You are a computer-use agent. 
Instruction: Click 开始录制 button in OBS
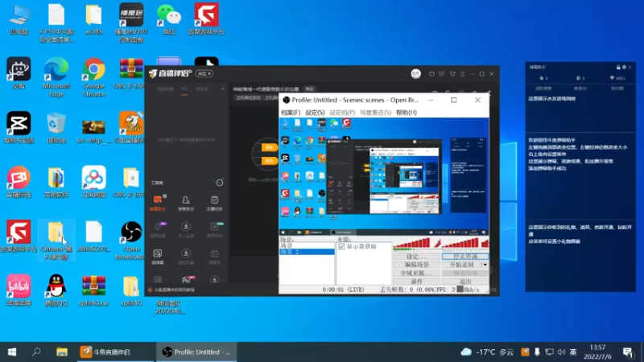click(x=461, y=265)
